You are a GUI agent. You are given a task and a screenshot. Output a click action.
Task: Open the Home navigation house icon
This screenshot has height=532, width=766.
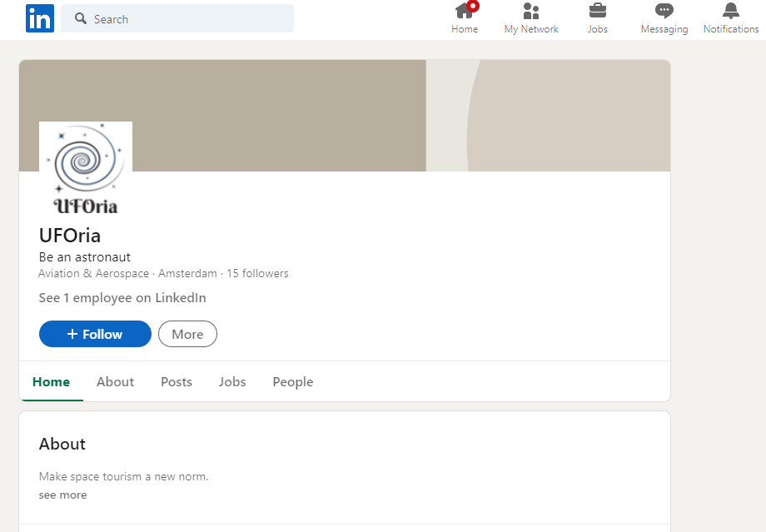click(464, 10)
